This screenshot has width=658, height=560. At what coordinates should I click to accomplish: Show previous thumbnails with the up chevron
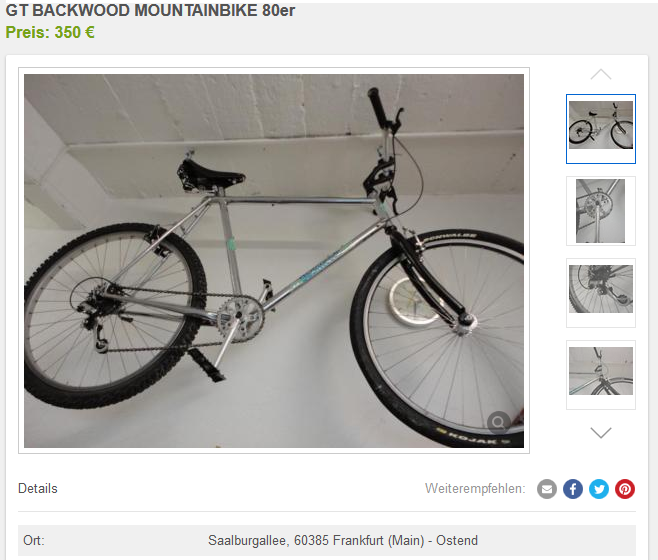(x=601, y=74)
